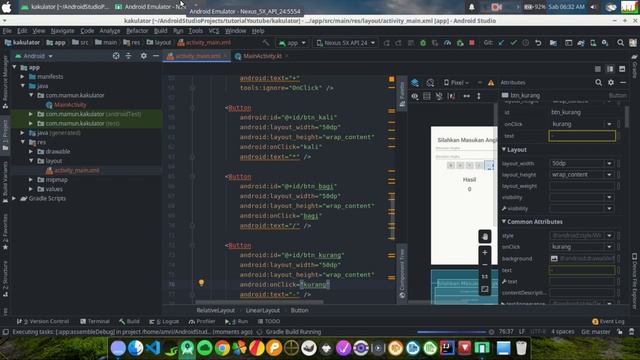The height and width of the screenshot is (360, 640).
Task: Click the design surface layers icon
Action: coord(415,82)
